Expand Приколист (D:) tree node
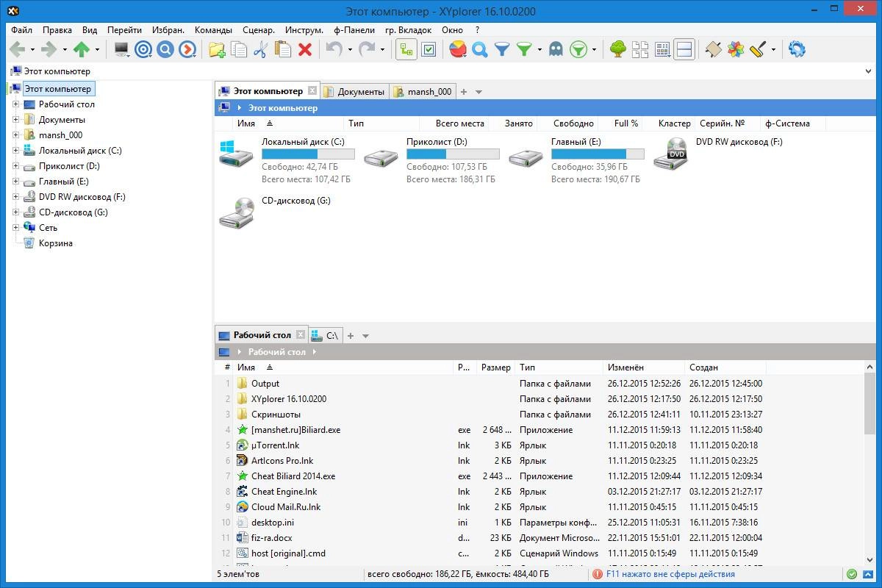Screen dimensions: 882x588 15,166
